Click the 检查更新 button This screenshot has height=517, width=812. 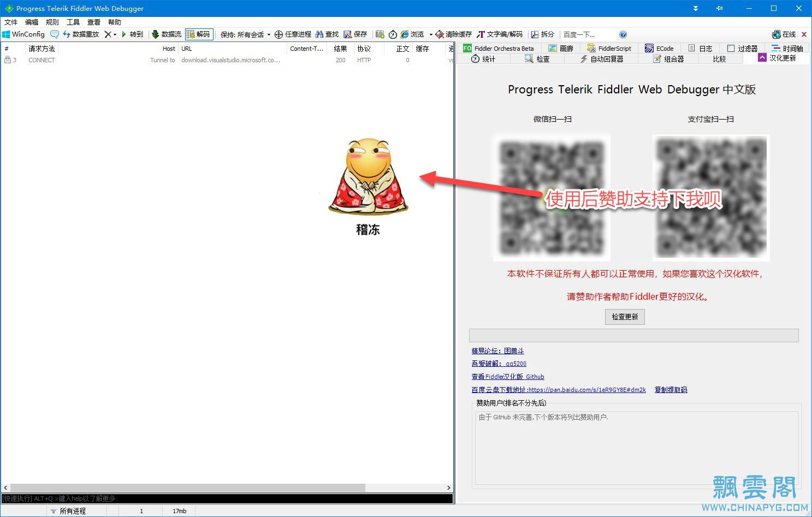point(625,317)
